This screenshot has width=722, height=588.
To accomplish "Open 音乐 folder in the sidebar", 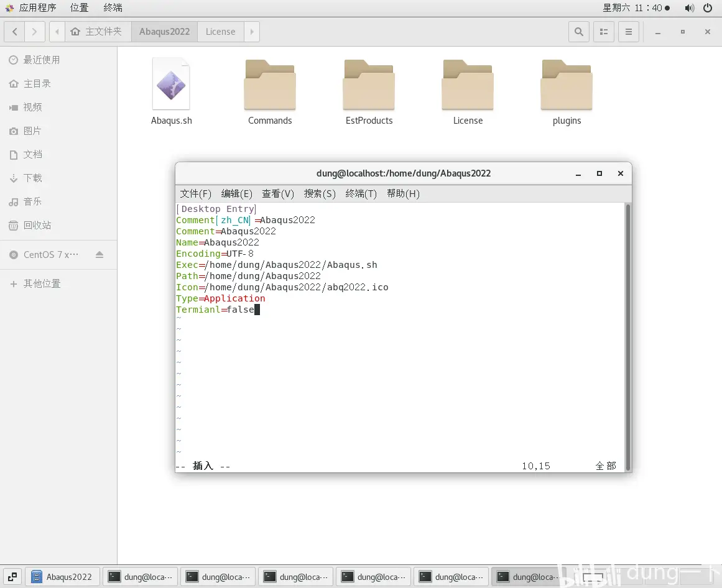I will (58, 201).
